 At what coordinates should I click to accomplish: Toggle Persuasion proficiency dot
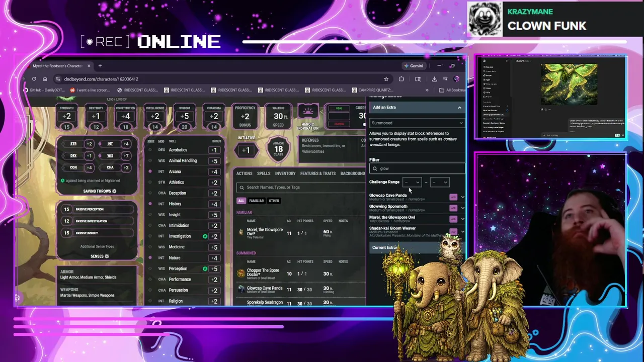point(150,290)
